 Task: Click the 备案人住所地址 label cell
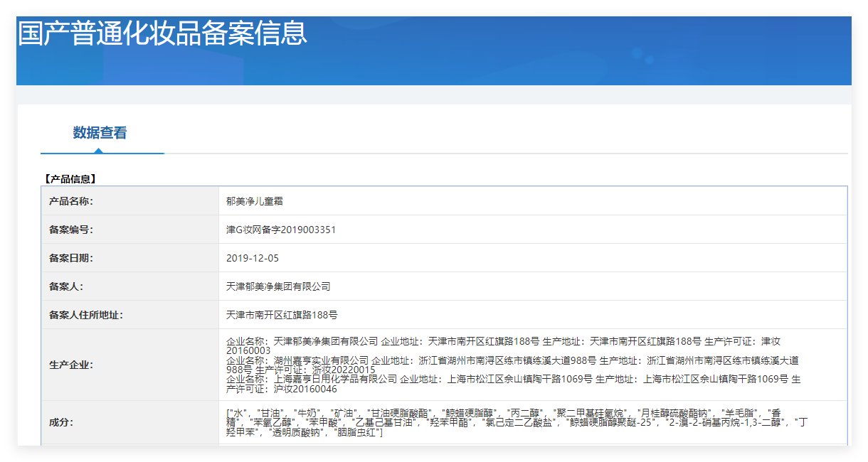pyautogui.click(x=129, y=315)
